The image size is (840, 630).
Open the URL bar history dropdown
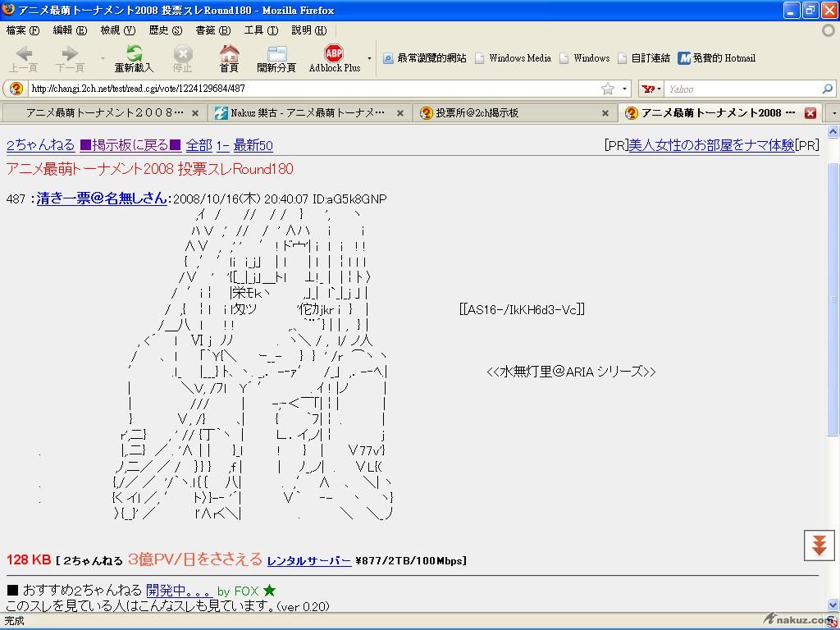625,89
